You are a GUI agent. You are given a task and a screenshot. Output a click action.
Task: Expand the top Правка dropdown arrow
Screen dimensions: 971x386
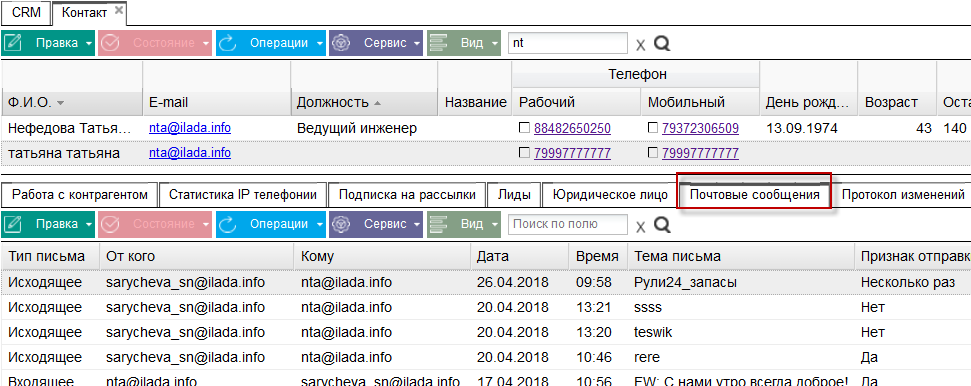pos(89,44)
